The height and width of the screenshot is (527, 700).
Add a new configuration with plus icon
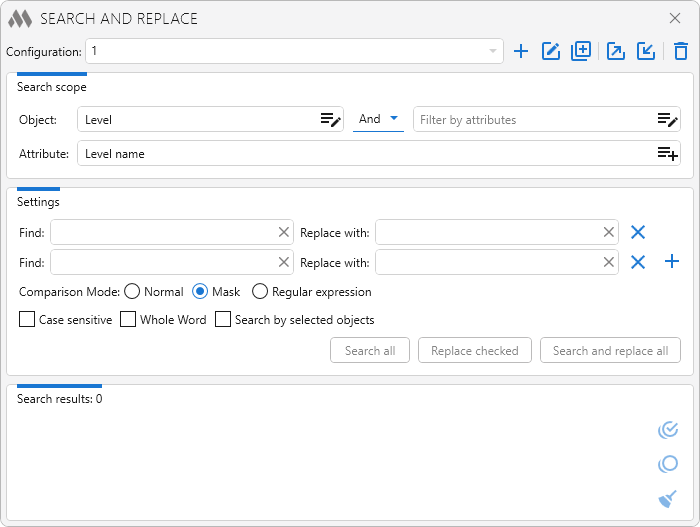pos(521,51)
